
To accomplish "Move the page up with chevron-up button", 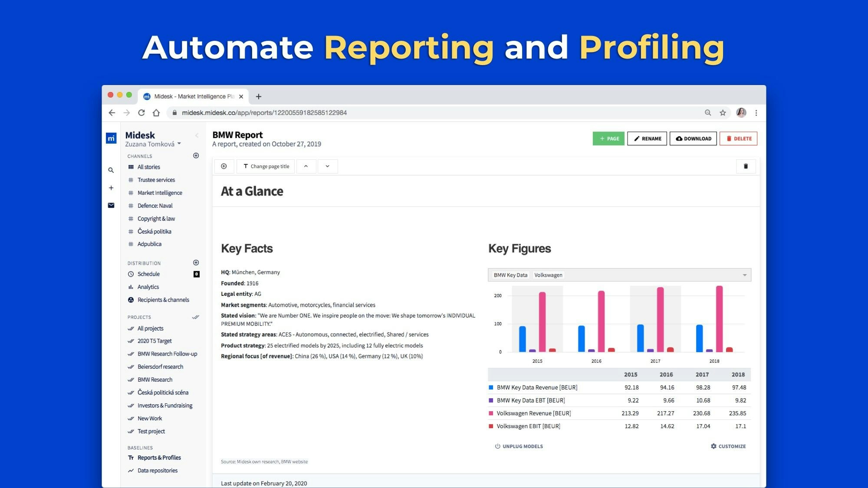I will tap(306, 166).
